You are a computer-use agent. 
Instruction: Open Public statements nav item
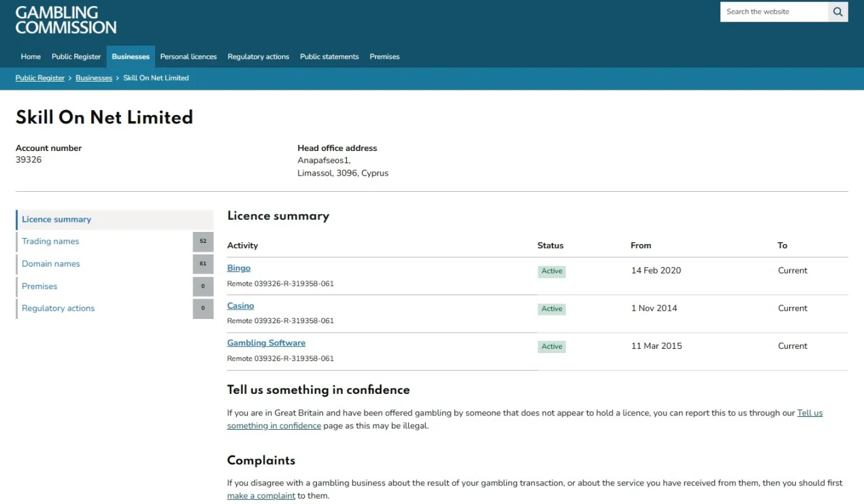coord(329,56)
